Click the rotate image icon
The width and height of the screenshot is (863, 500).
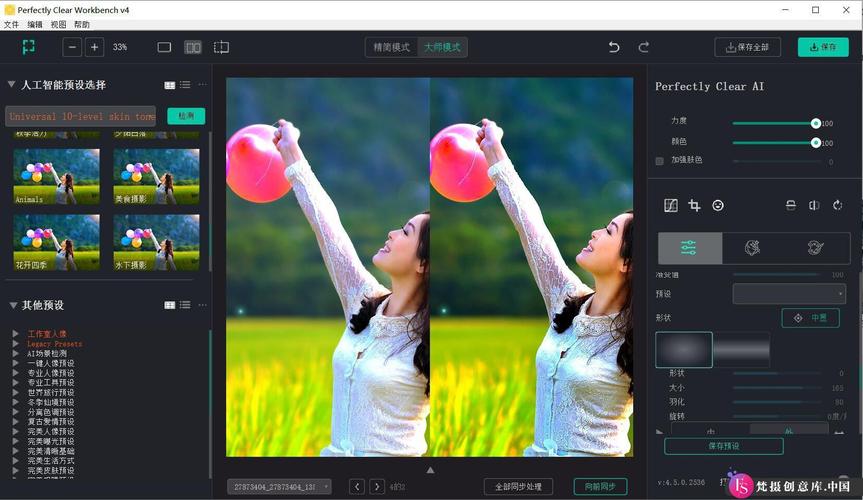point(838,205)
